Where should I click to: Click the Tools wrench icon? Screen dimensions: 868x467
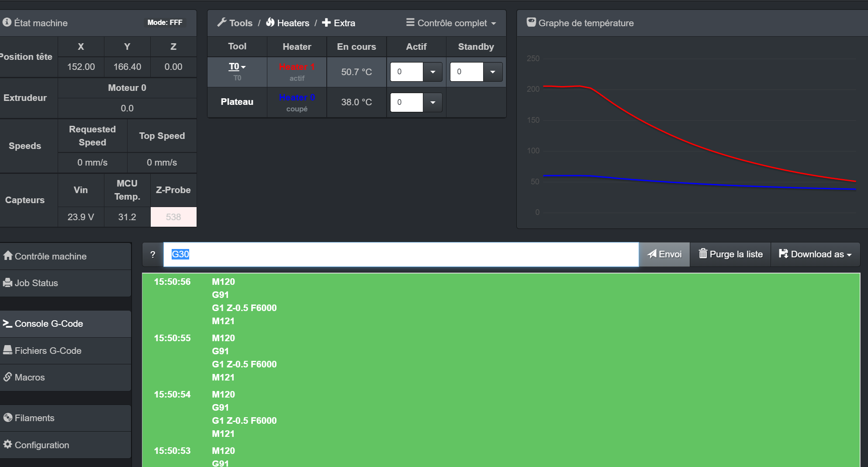click(222, 22)
